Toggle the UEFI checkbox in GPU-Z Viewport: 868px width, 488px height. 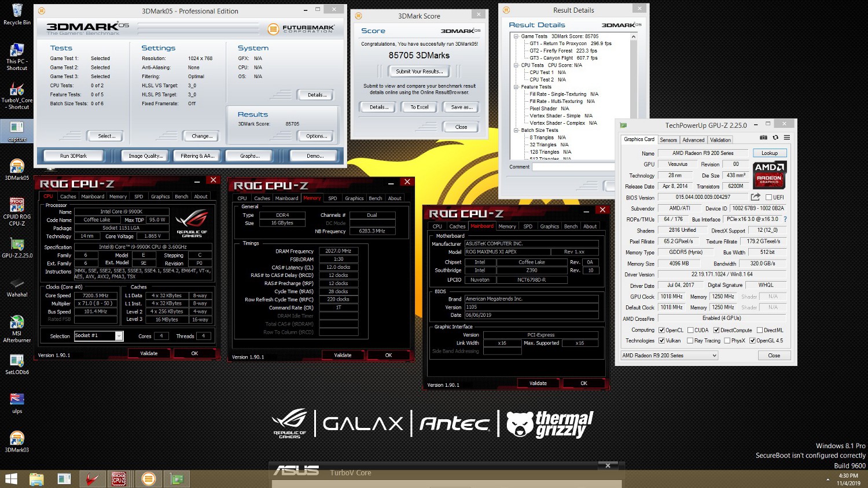point(768,197)
